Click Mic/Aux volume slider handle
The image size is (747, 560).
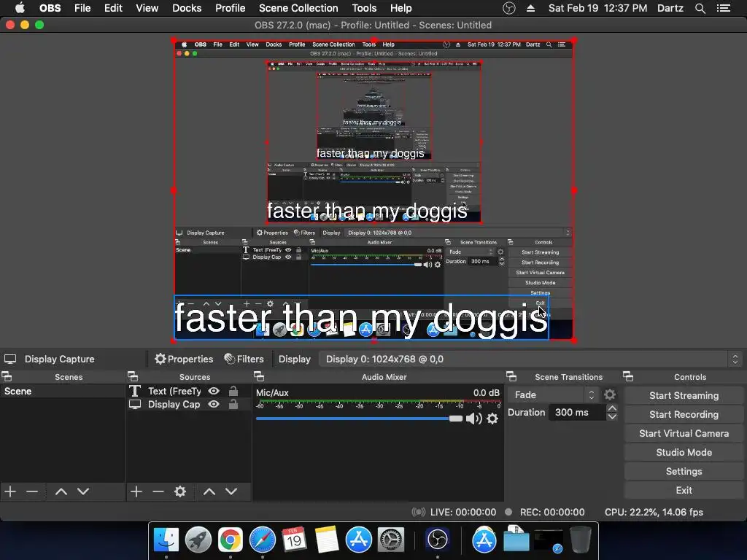tap(455, 419)
